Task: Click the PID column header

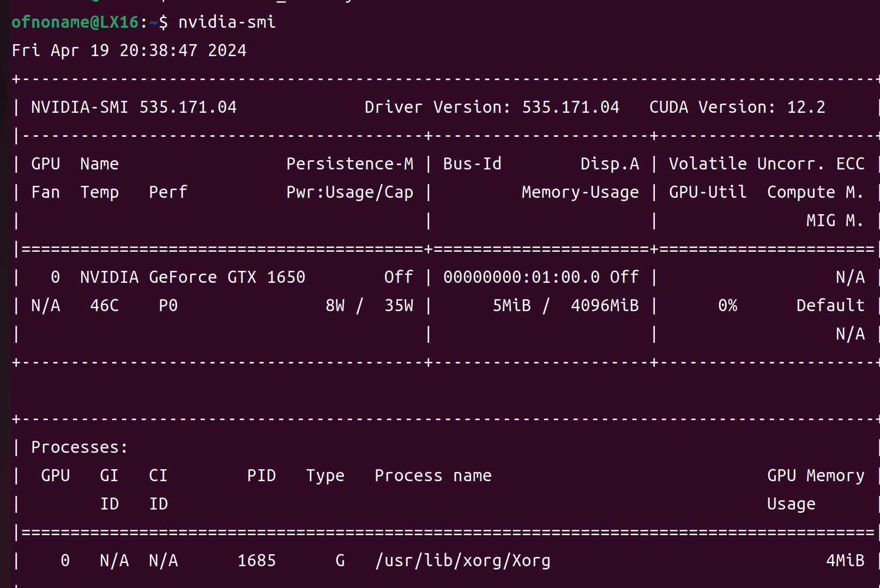Action: 261,476
